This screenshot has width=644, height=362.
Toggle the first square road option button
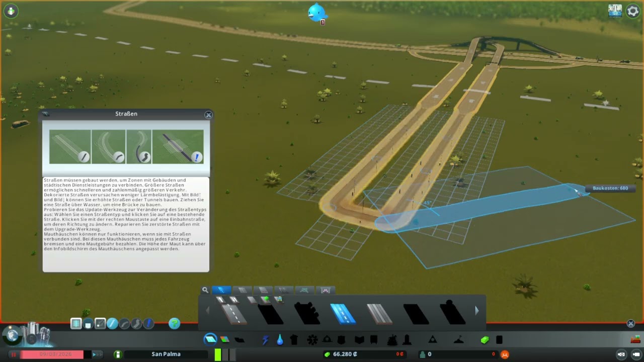click(76, 324)
